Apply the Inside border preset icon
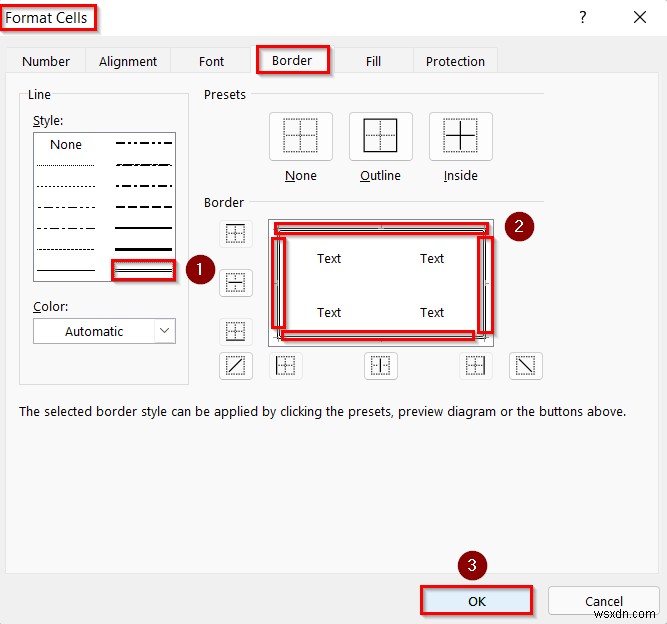 461,137
